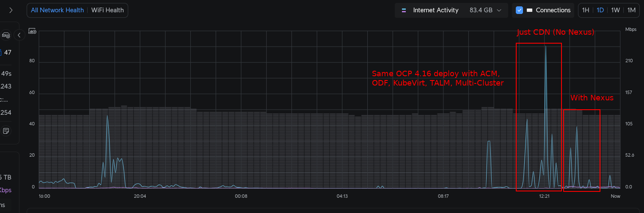Expand the sidebar with the top-left chevron

[x=11, y=10]
